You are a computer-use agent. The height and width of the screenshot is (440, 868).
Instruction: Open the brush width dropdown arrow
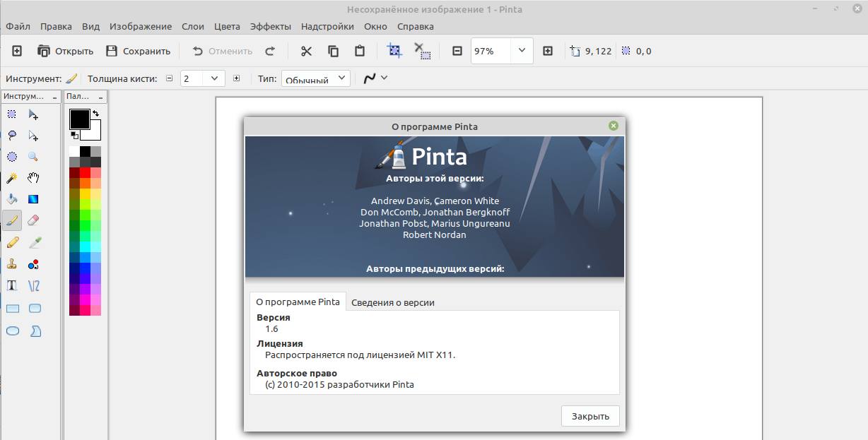point(215,79)
